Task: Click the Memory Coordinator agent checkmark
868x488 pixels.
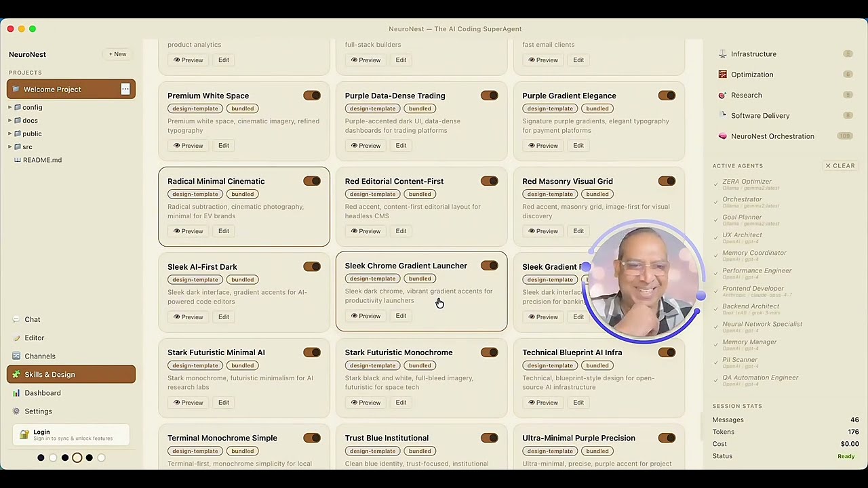Action: point(716,255)
